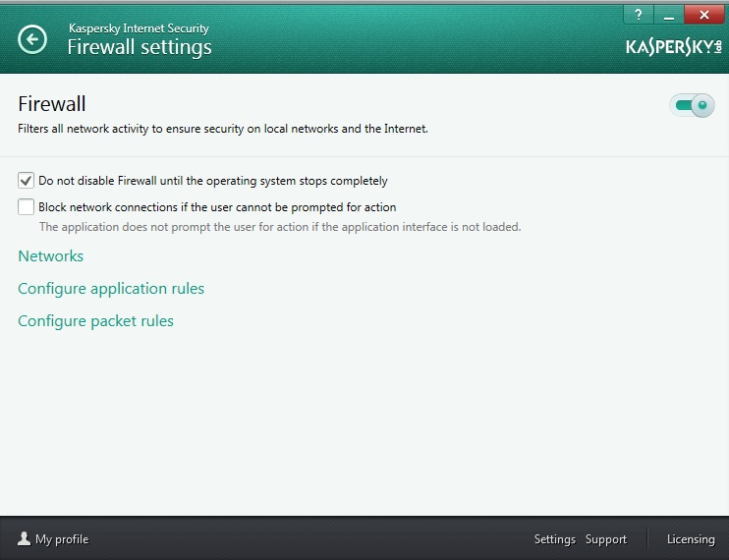The height and width of the screenshot is (560, 729).
Task: Go to Settings in the footer
Action: [555, 539]
